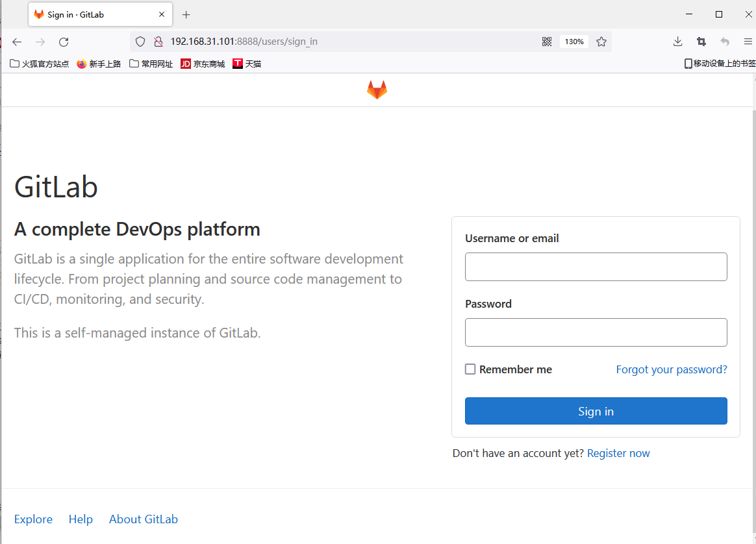Click the screenshot crop tool icon

(x=701, y=41)
